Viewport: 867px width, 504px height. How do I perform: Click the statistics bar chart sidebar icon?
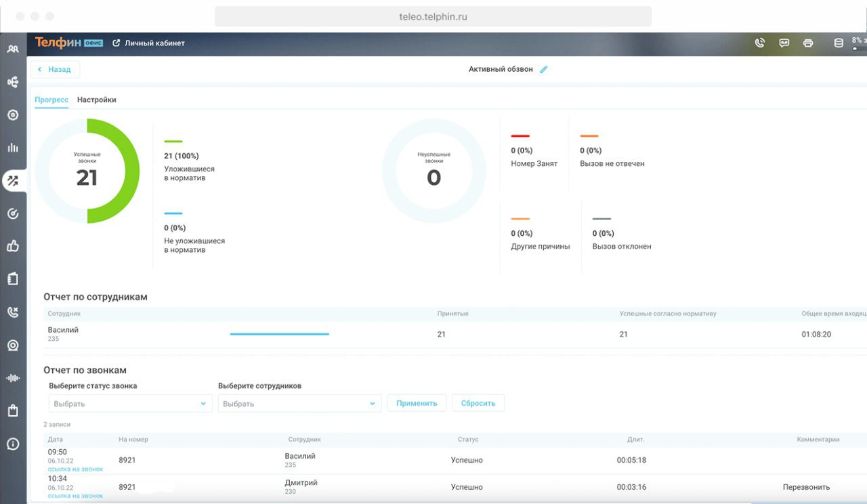(13, 148)
